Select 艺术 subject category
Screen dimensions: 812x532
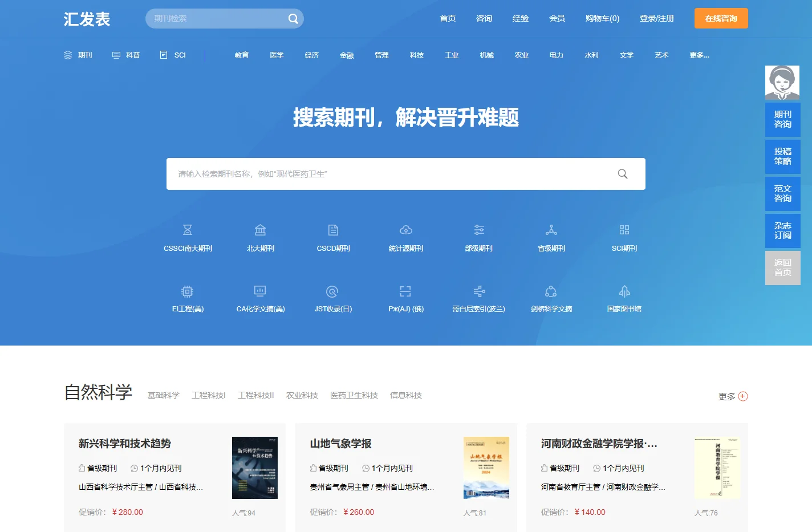661,55
